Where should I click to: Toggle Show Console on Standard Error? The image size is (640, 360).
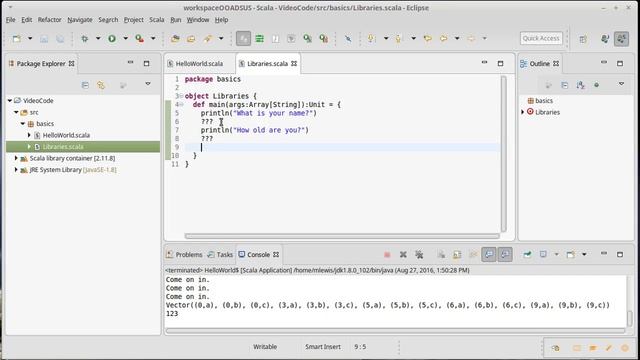(505, 255)
